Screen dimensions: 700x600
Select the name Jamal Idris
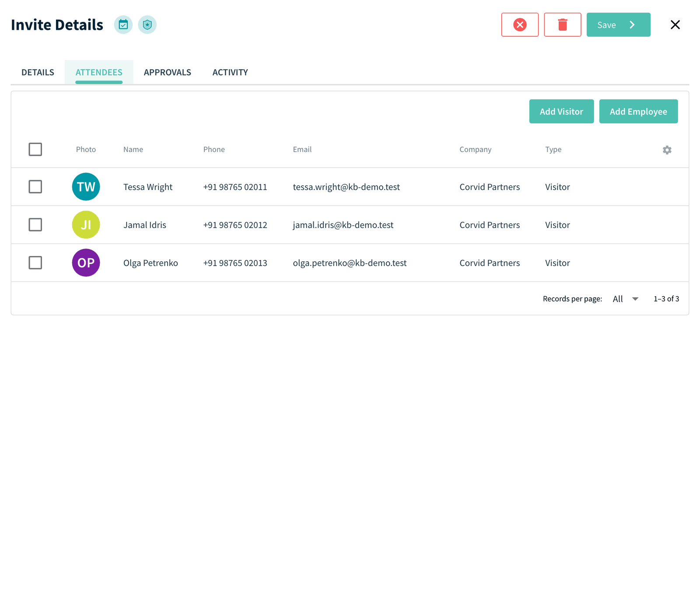pyautogui.click(x=145, y=225)
